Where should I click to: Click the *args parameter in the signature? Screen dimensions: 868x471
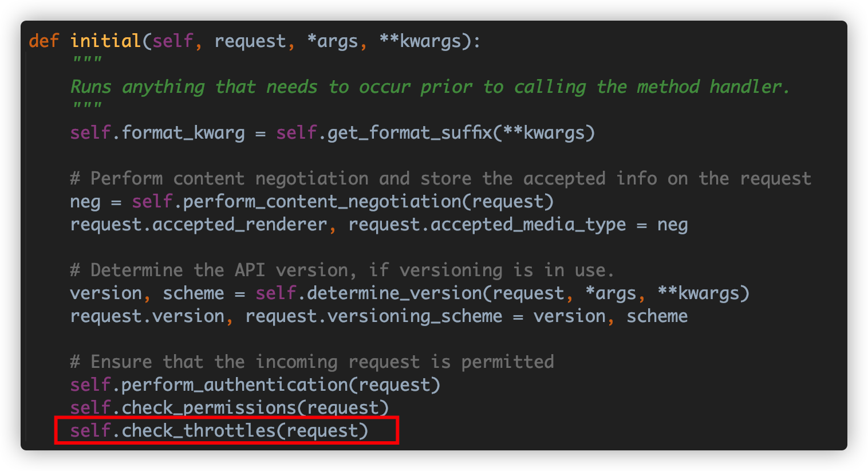pos(333,41)
